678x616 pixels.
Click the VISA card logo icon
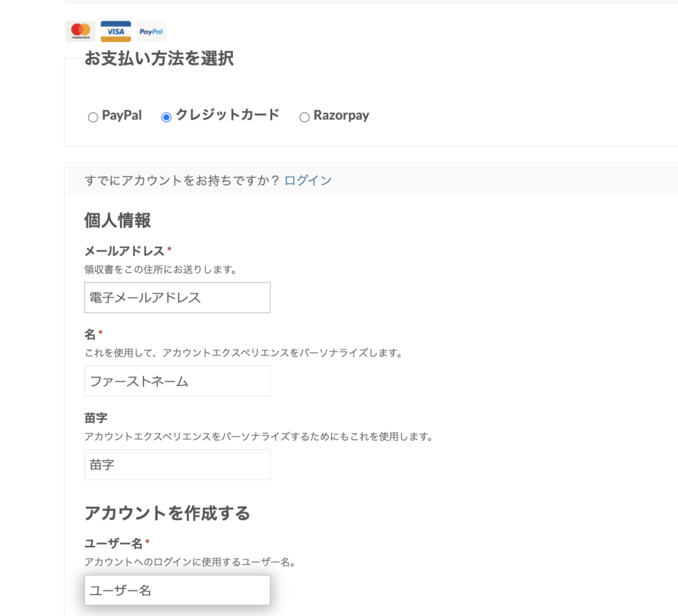[115, 32]
